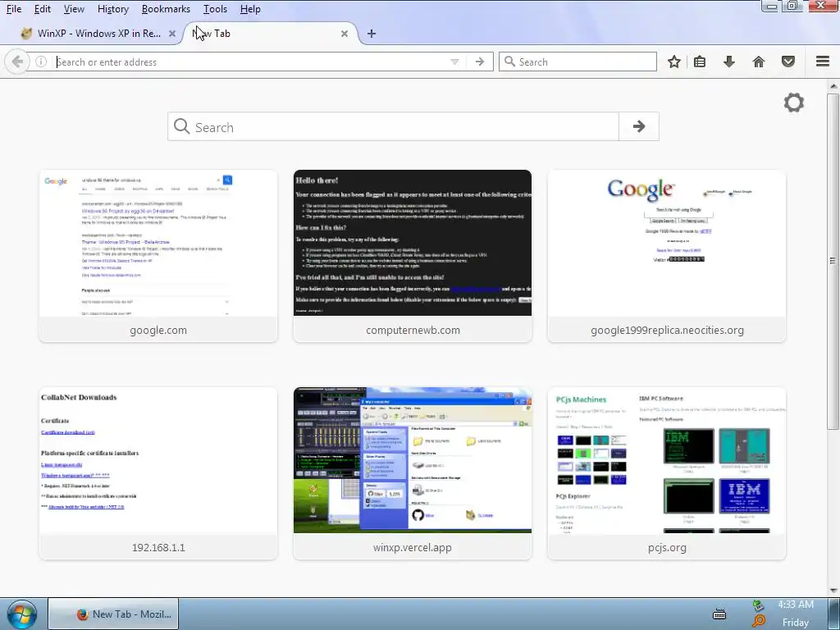840x630 pixels.
Task: Submit the New Tab page search arrow
Action: (x=638, y=126)
